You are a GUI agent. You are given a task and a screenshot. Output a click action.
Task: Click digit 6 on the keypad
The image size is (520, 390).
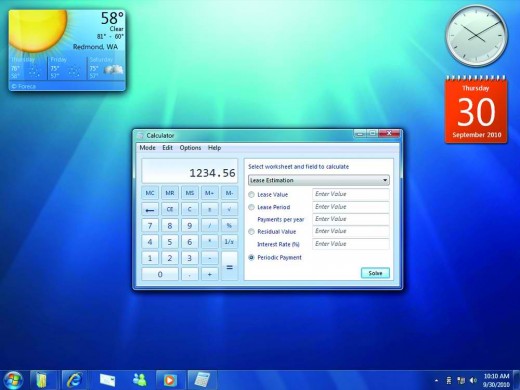point(190,242)
